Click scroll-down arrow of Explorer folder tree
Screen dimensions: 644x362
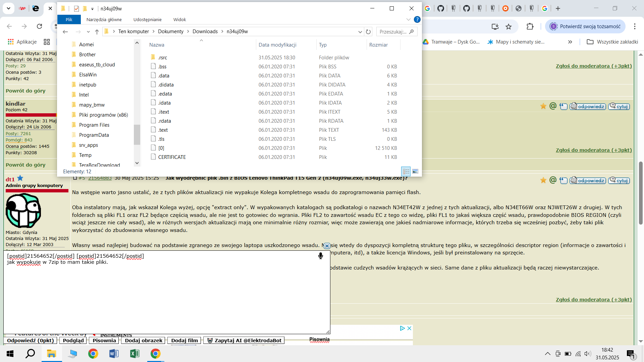pyautogui.click(x=137, y=163)
